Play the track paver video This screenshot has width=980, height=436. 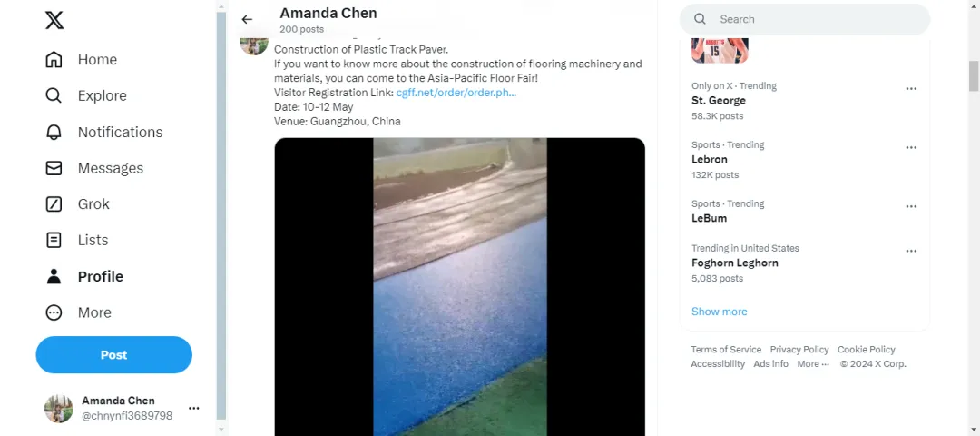point(459,286)
